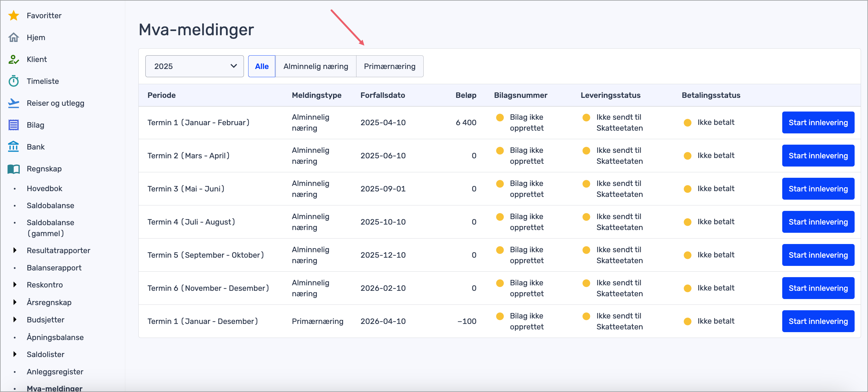Click Termin 4 (Juli - August) period cell
This screenshot has height=392, width=868.
[x=191, y=222]
